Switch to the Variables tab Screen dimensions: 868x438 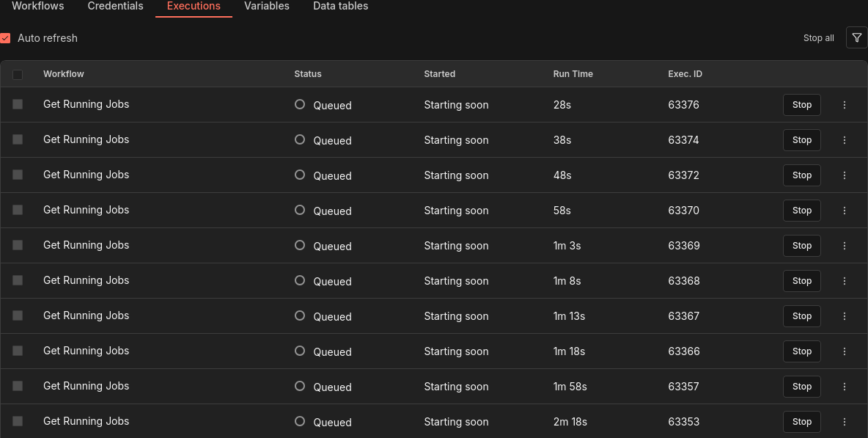click(x=267, y=6)
